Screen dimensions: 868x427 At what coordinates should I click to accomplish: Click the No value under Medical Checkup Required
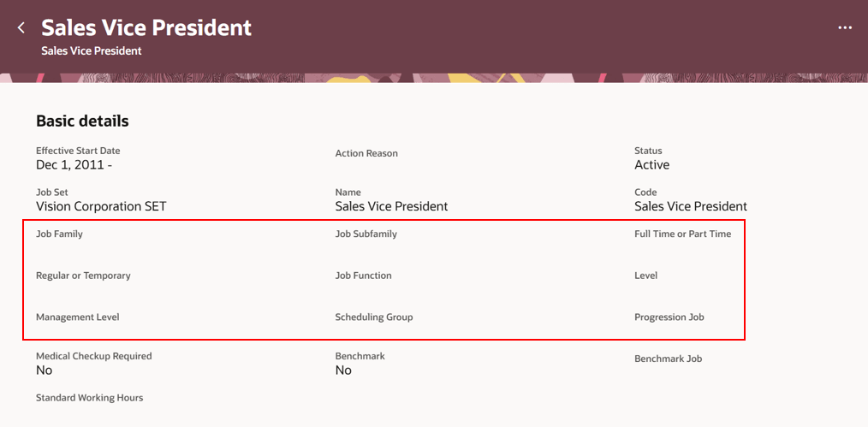pos(45,371)
